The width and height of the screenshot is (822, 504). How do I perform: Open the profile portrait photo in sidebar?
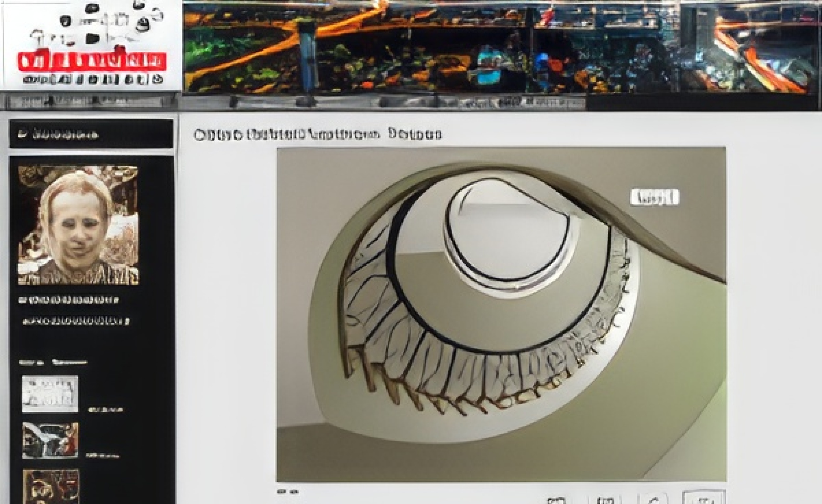pyautogui.click(x=78, y=225)
